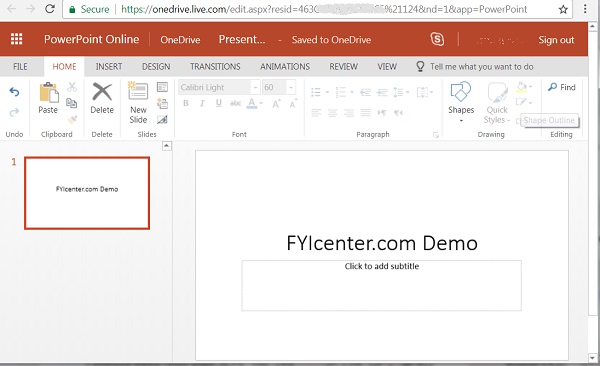Click the Shrink Font icon
Viewport: 600px width, 366px height.
point(293,103)
